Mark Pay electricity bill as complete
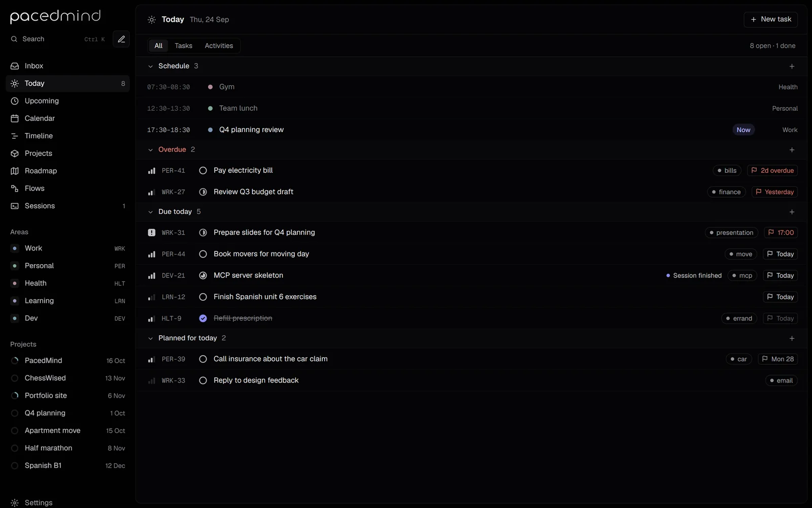Image resolution: width=812 pixels, height=508 pixels. click(203, 171)
